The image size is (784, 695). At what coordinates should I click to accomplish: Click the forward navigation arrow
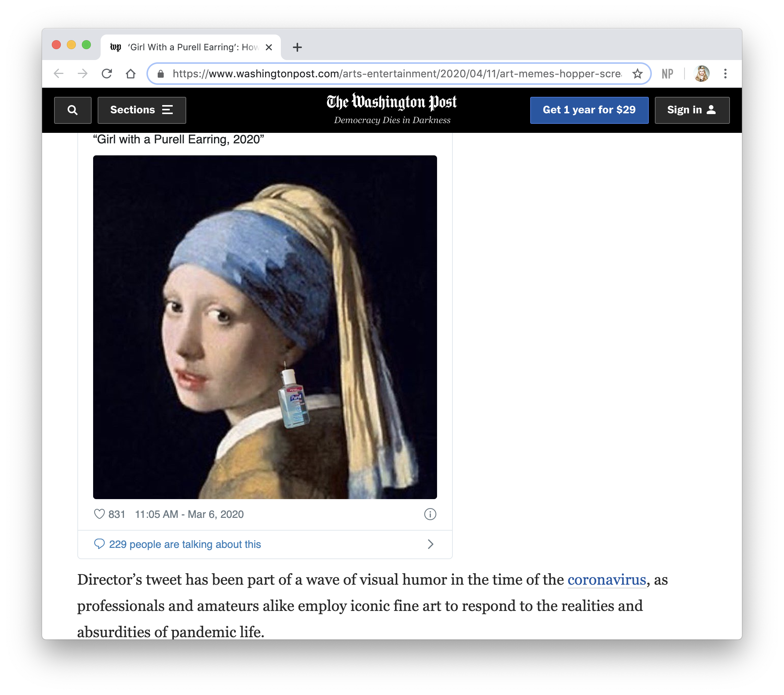[x=83, y=74]
